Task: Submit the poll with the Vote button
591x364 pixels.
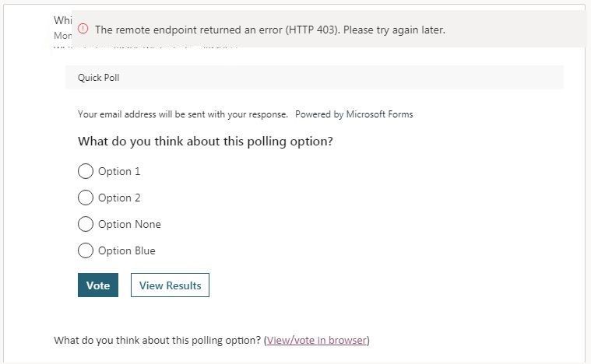Action: (98, 285)
